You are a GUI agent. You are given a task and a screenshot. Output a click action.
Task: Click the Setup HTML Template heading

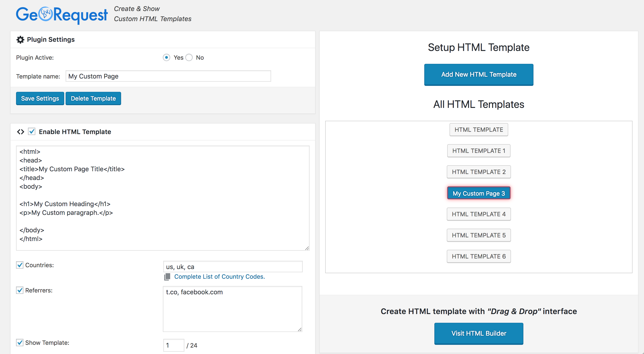(479, 47)
